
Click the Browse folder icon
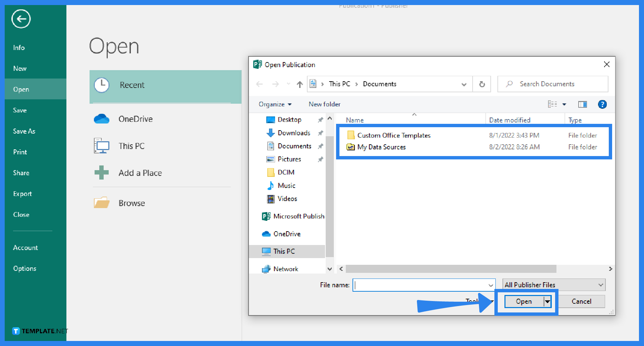102,202
